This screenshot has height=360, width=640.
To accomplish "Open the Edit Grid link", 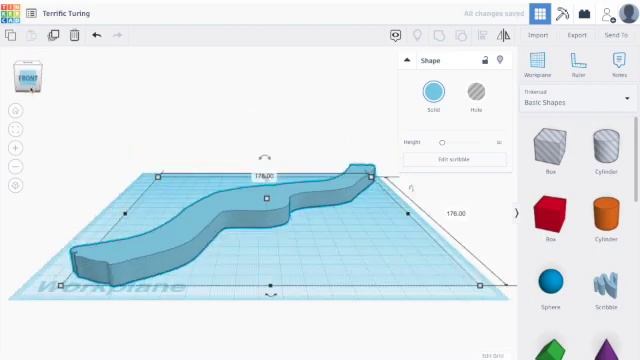I will [493, 356].
